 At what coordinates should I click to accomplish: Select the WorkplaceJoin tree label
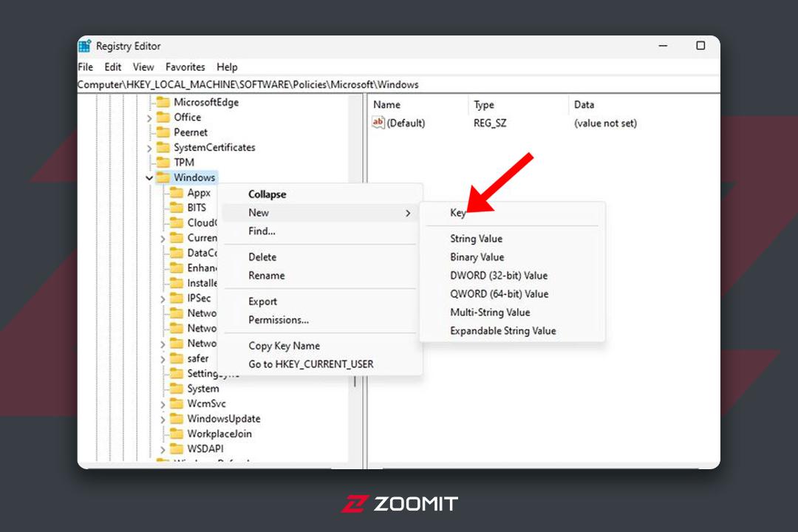pyautogui.click(x=219, y=434)
